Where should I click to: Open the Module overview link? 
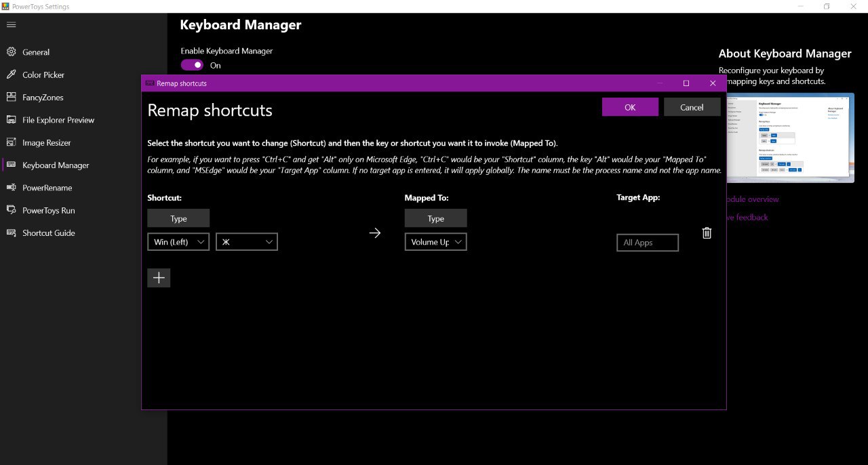(x=753, y=199)
